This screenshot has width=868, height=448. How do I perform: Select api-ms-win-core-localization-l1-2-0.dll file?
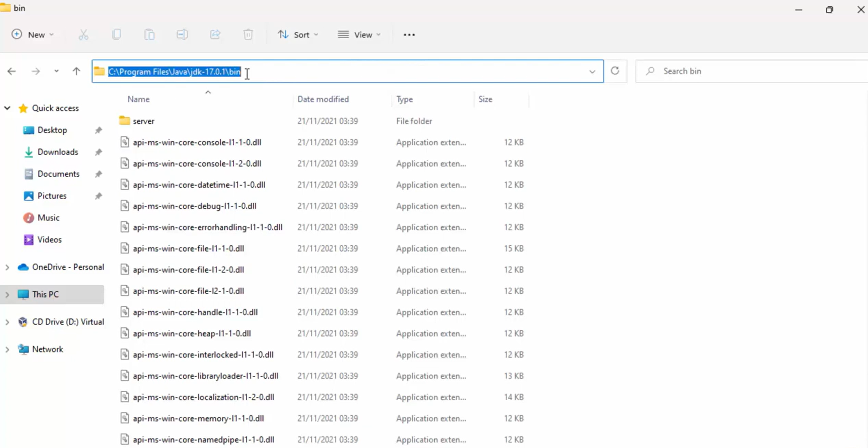click(203, 397)
